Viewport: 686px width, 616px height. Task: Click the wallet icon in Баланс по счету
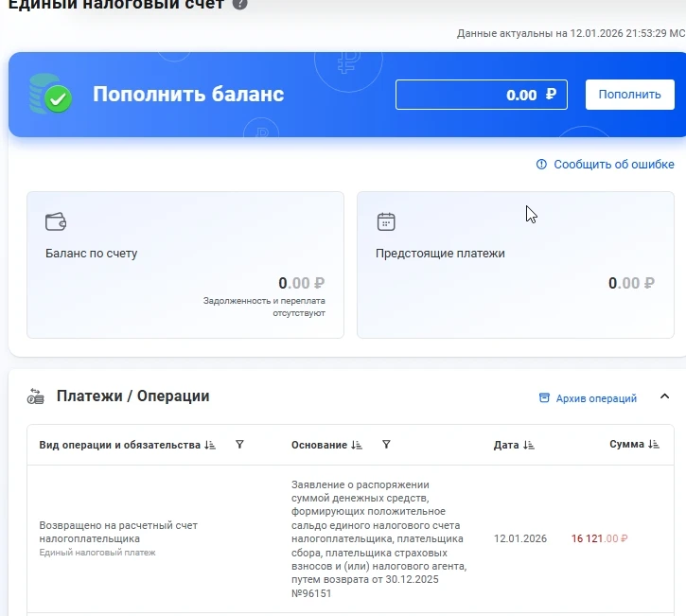pyautogui.click(x=56, y=221)
